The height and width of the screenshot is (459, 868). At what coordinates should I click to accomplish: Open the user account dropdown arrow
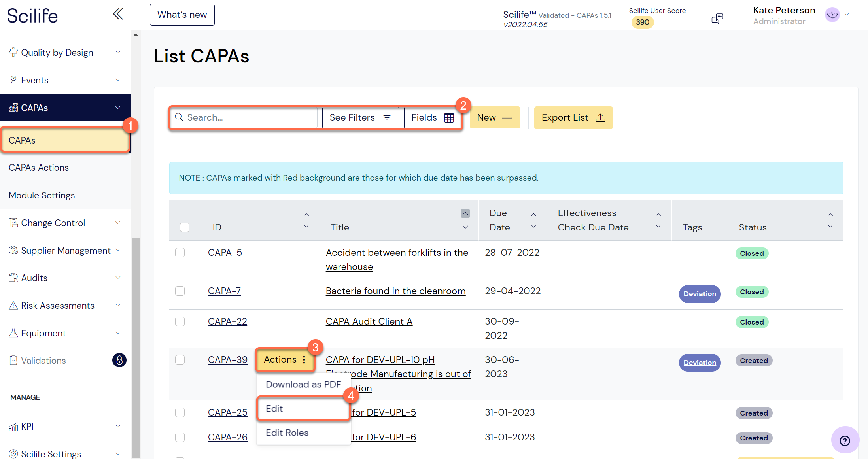click(x=847, y=14)
